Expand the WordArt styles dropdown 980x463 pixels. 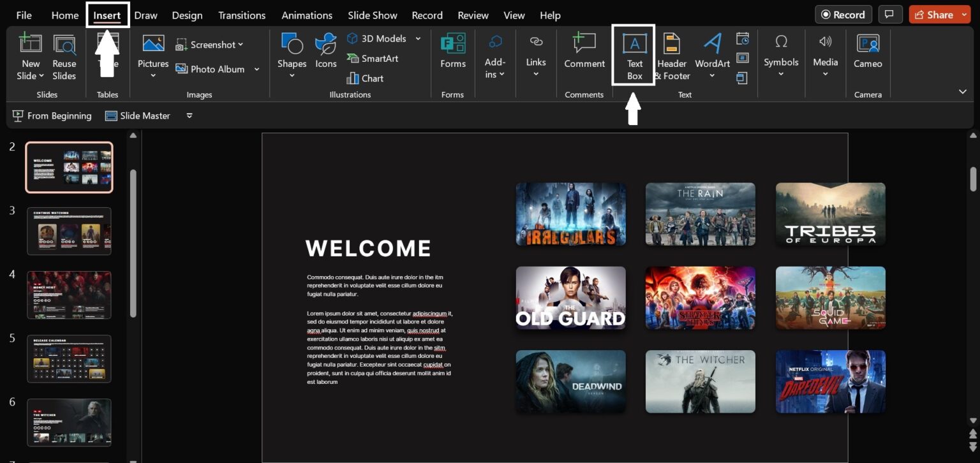click(x=712, y=76)
